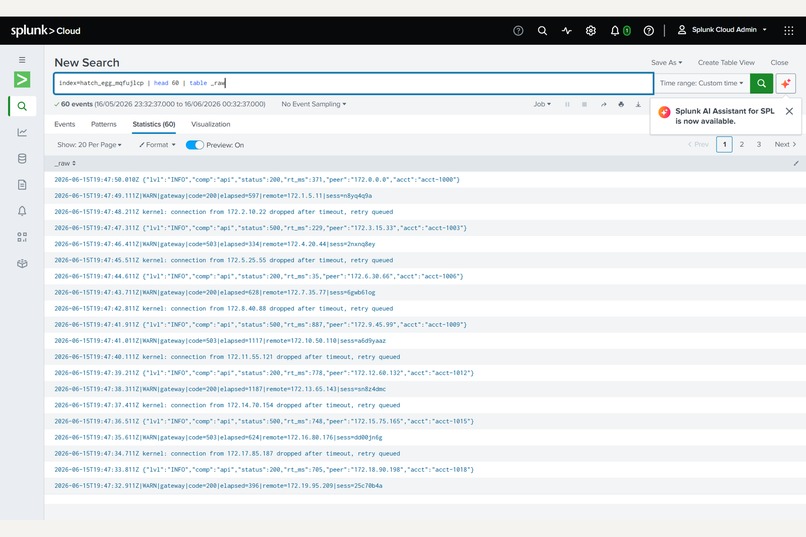
Task: Open the datasets database icon in sidebar
Action: pos(22,158)
